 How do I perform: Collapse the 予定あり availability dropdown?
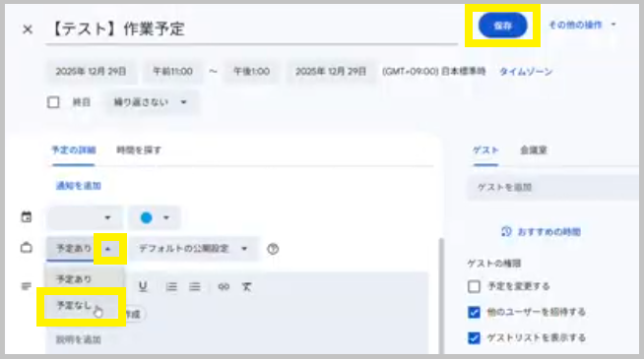[x=85, y=249]
